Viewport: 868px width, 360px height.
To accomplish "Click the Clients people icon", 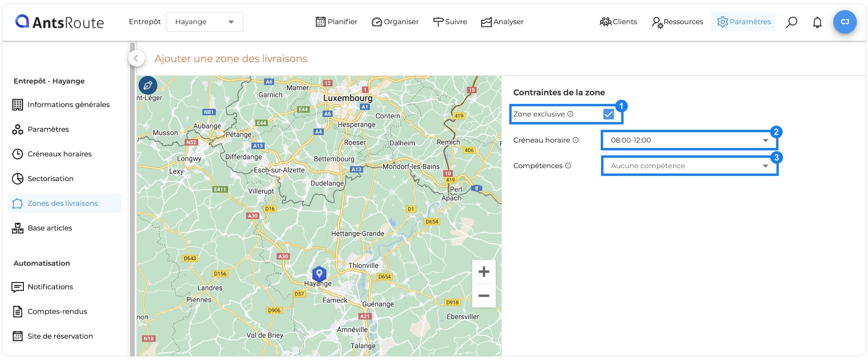I will [605, 22].
